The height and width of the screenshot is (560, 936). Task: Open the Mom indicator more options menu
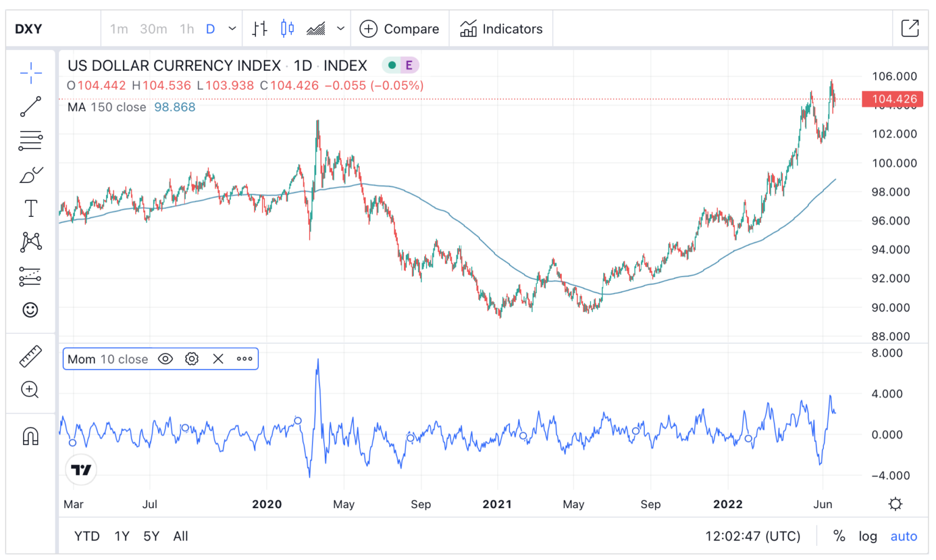244,359
